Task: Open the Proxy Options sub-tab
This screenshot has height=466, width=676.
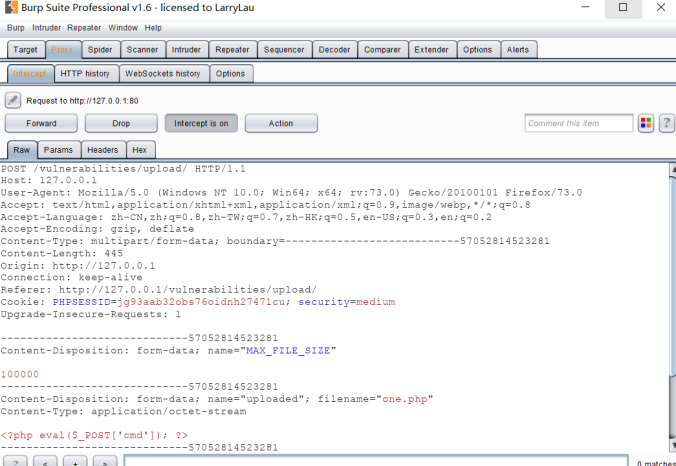Action: coord(231,74)
